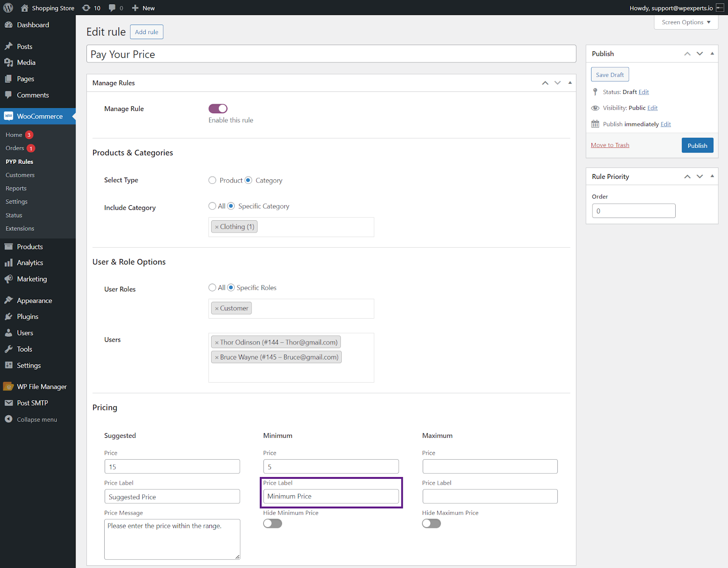The image size is (728, 568).
Task: Collapse the Publish panel
Action: tap(712, 54)
